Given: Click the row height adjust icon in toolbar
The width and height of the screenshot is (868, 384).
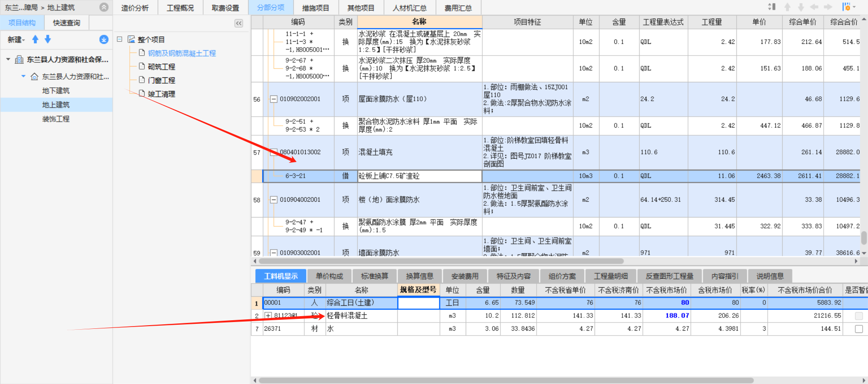Looking at the screenshot, I should 772,7.
